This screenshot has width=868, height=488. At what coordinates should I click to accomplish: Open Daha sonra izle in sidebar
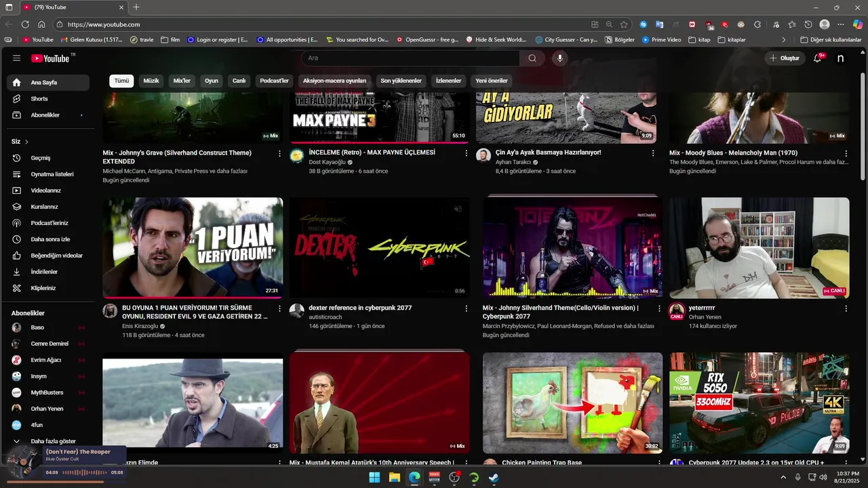tap(50, 239)
